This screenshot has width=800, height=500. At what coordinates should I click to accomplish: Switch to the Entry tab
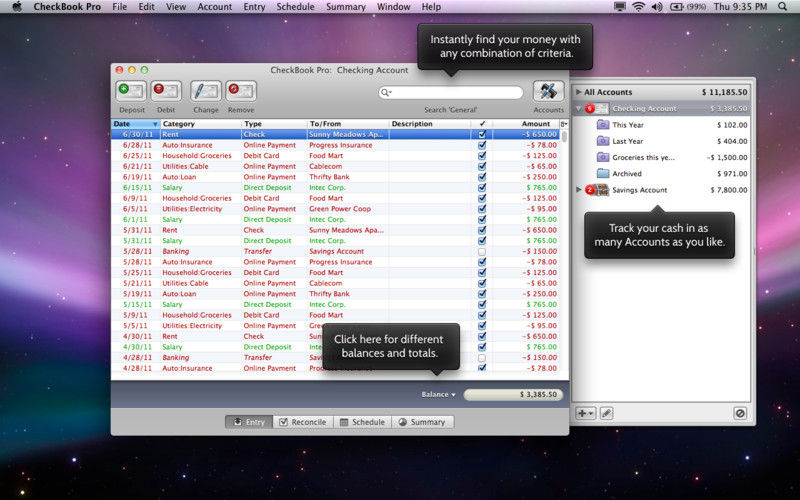coord(249,422)
